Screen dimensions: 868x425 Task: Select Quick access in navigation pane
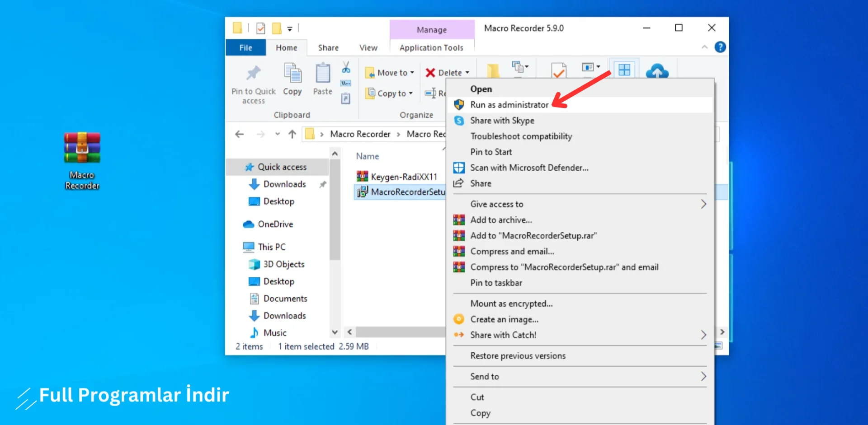tap(277, 167)
